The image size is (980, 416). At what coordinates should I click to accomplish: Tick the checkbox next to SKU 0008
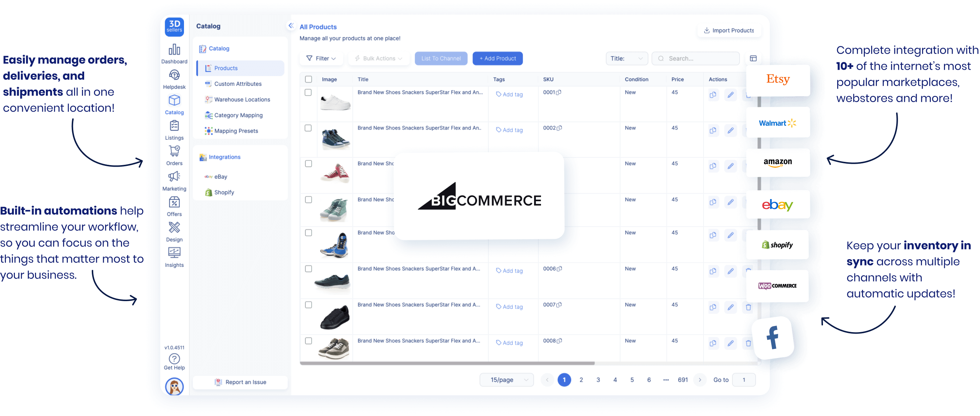(308, 341)
